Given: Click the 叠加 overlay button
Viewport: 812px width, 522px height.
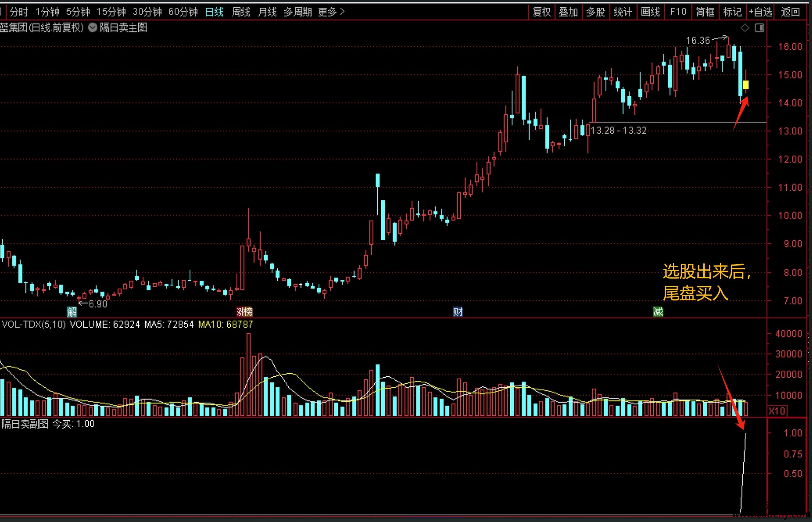Looking at the screenshot, I should tap(568, 12).
